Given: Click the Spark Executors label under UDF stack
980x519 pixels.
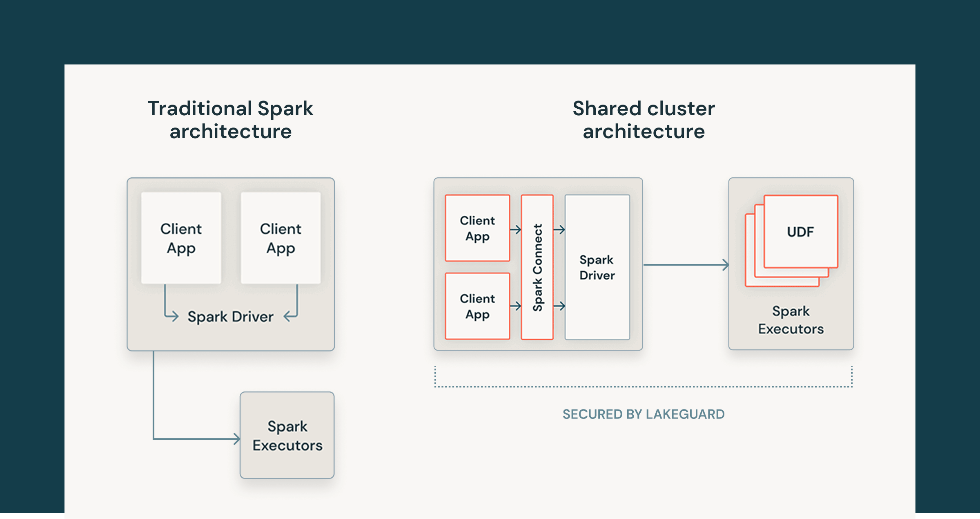Looking at the screenshot, I should coord(791,320).
